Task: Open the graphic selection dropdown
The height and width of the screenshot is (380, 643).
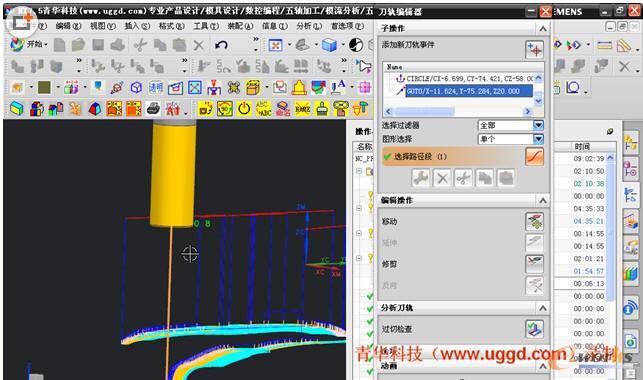Action: (538, 139)
